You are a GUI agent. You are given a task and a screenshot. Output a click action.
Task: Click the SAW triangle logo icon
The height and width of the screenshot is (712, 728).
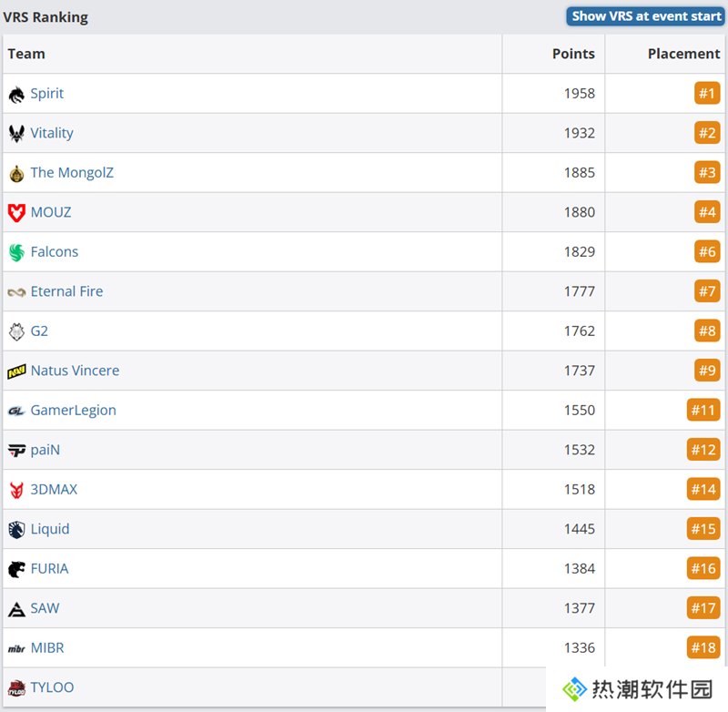pos(16,609)
